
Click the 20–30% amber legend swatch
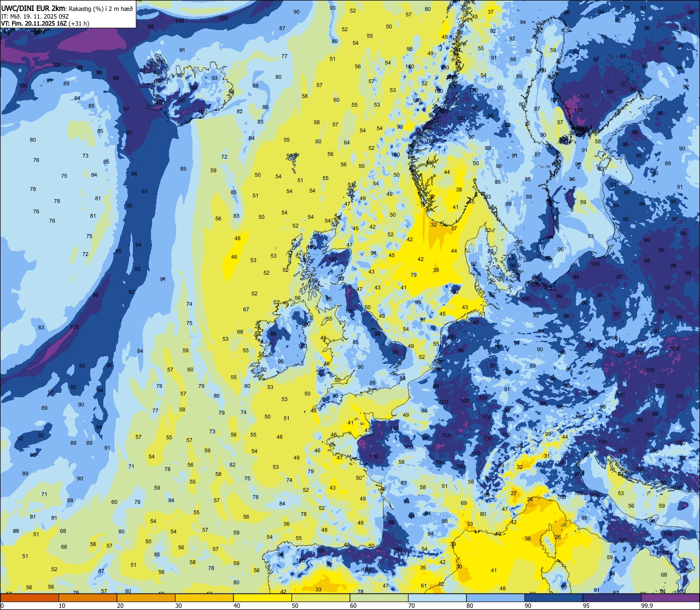click(146, 598)
